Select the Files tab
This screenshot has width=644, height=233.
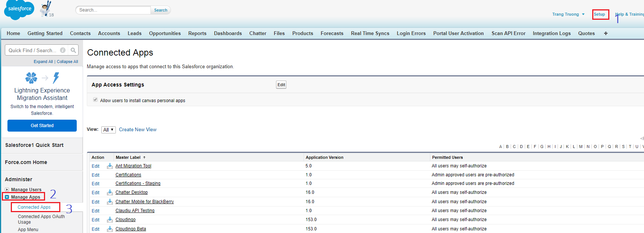pyautogui.click(x=279, y=33)
